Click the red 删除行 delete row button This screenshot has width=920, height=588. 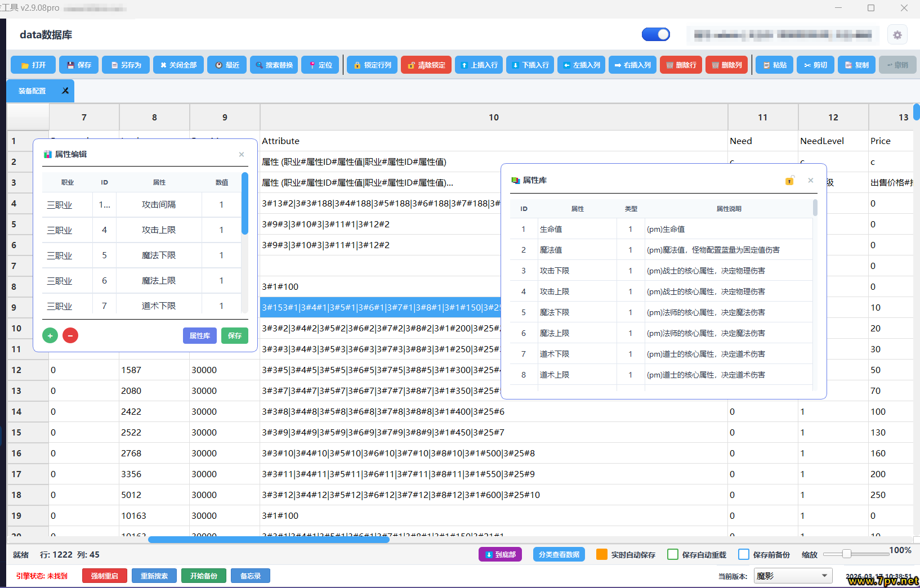pos(681,65)
